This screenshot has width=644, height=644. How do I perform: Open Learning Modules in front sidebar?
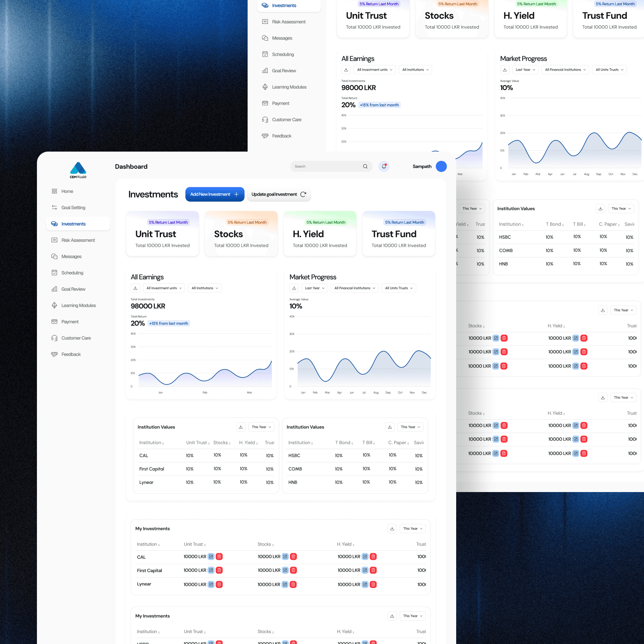coord(78,305)
